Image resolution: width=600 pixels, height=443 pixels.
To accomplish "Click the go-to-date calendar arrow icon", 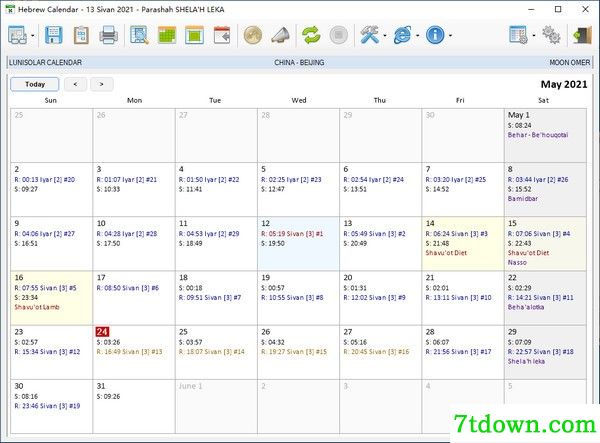I will click(x=222, y=35).
